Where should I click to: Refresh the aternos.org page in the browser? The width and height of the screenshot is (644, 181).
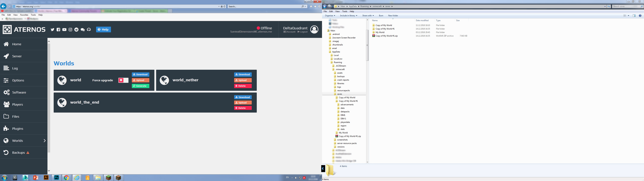point(225,7)
